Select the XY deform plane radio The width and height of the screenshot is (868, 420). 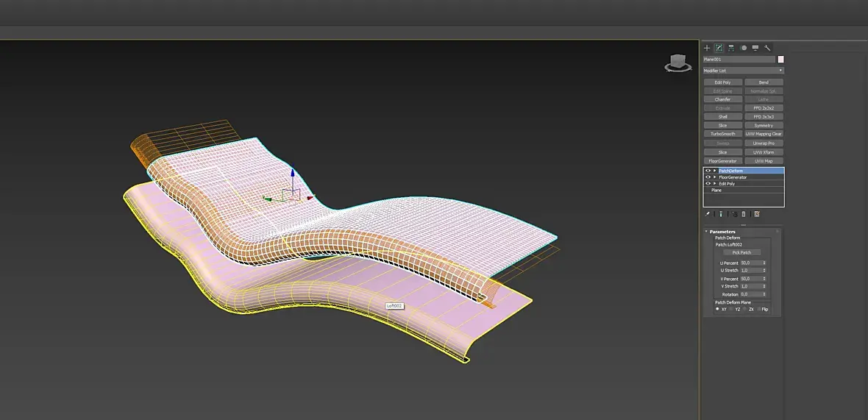[x=717, y=309]
